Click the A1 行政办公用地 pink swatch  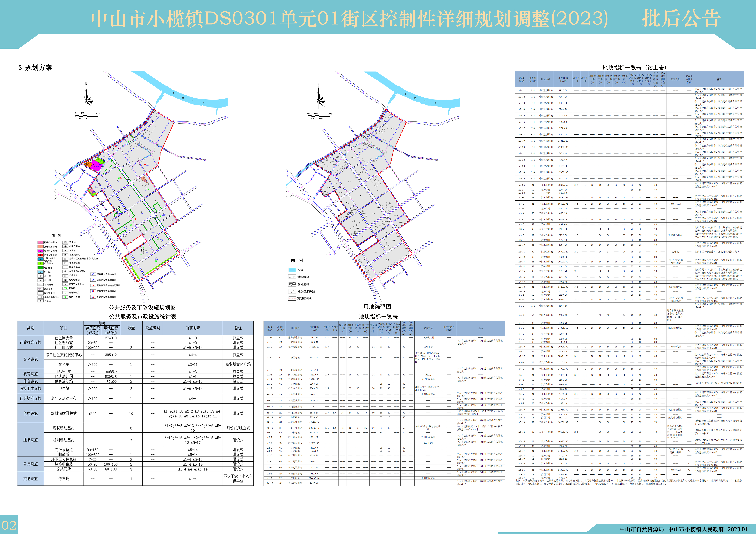point(40,242)
